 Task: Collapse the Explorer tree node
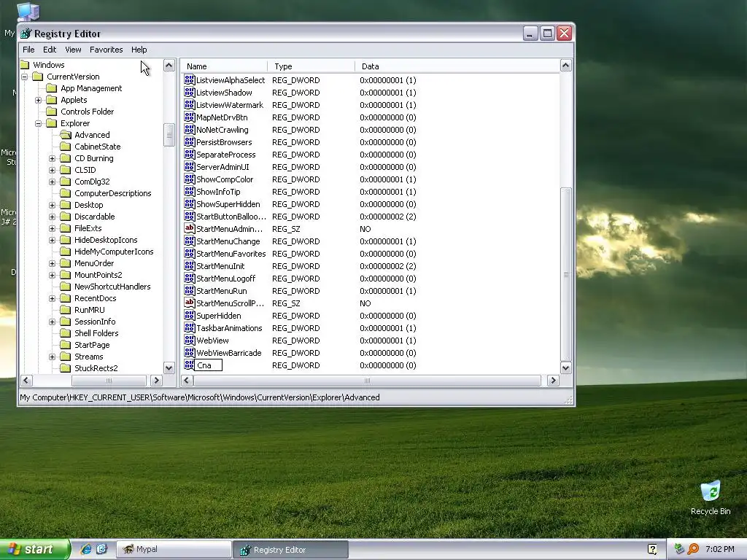tap(38, 123)
